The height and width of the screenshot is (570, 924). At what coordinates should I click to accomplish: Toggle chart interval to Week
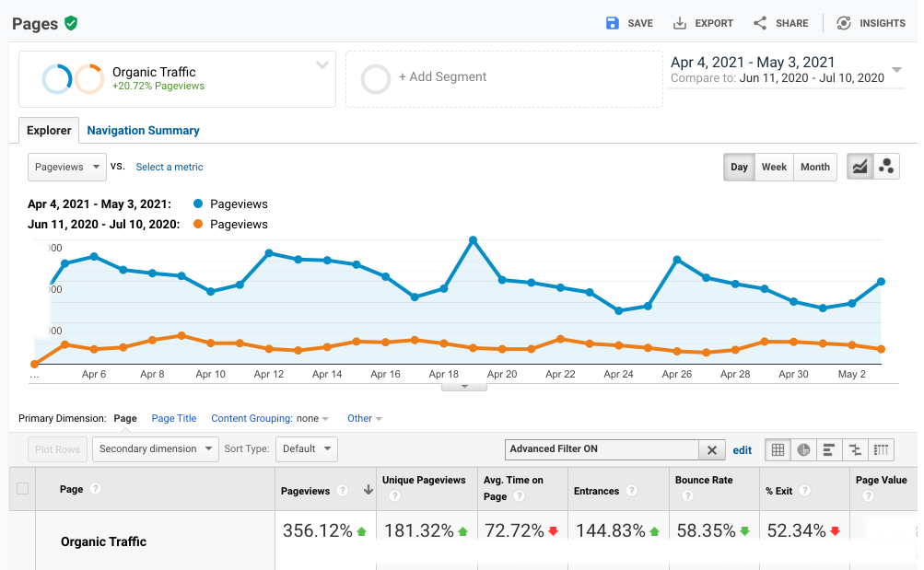774,167
